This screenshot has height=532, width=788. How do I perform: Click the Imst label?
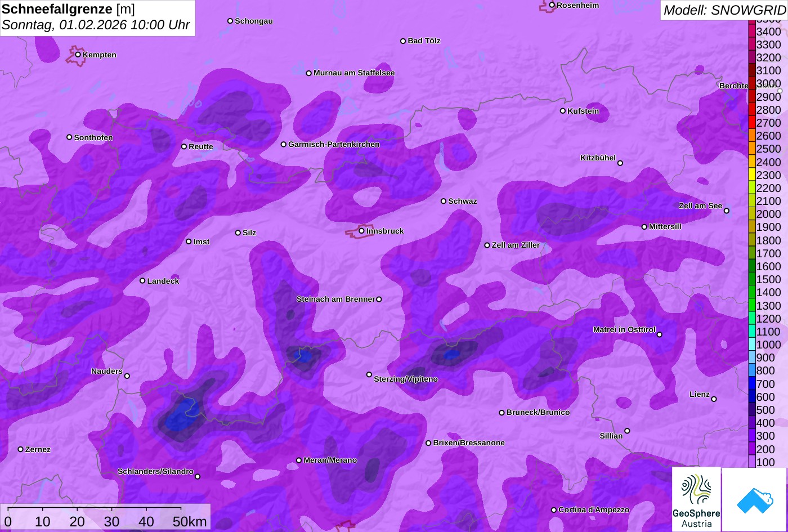[x=202, y=242]
